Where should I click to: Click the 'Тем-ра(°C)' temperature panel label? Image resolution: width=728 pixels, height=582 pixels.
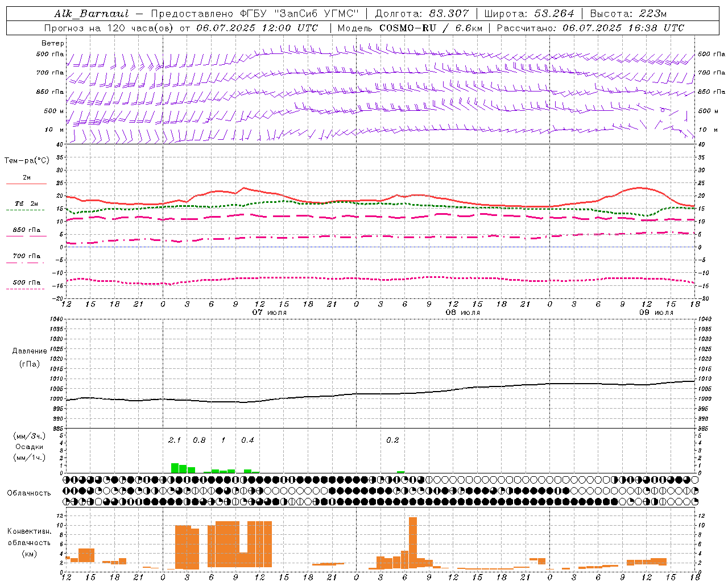pos(27,161)
